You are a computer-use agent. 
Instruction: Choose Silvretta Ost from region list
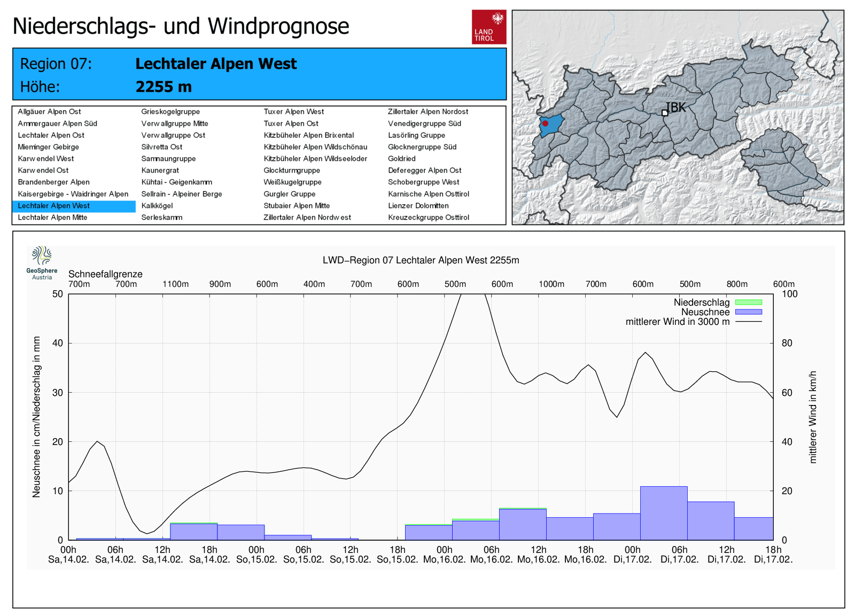(161, 147)
